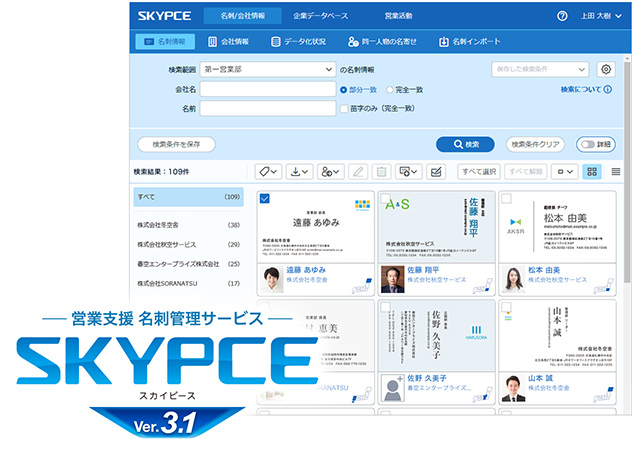
Task: Click 佐野 久美子 placeholder avatar icon
Action: [392, 388]
